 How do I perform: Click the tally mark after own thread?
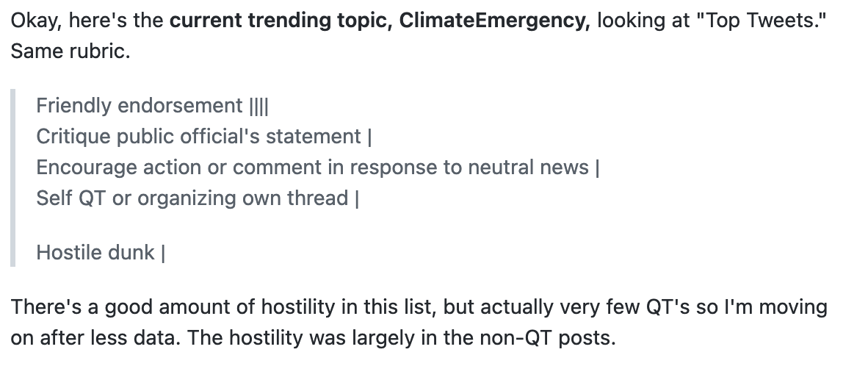356,198
